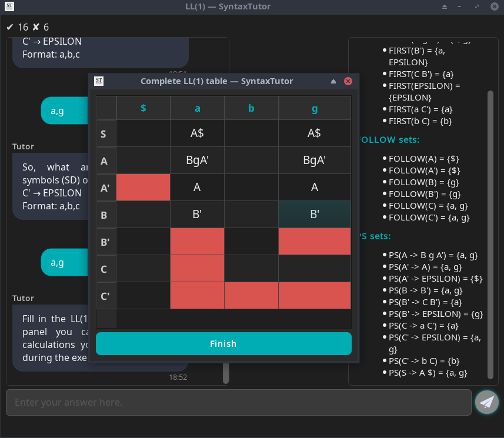This screenshot has height=438, width=504.
Task: Click the empty cell in row B', column b
Action: click(x=251, y=241)
